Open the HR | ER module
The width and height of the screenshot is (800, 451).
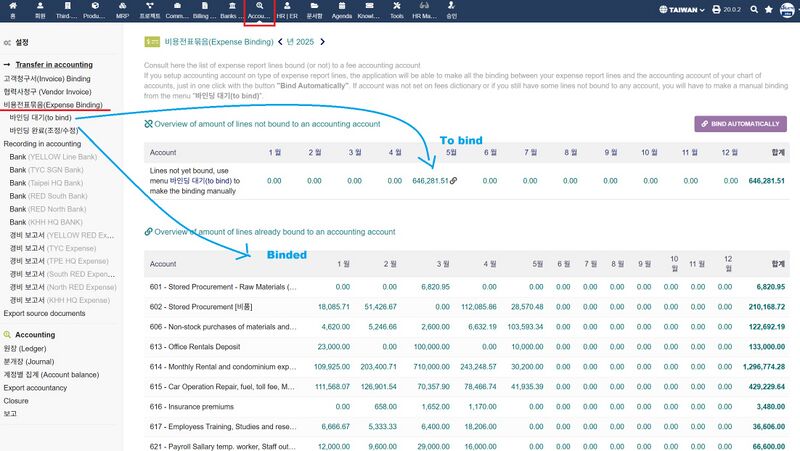(x=286, y=11)
